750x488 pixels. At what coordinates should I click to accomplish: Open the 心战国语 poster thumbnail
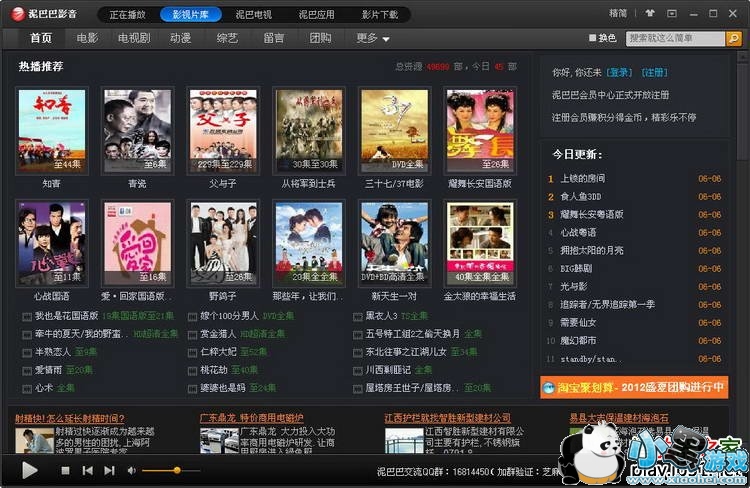[52, 244]
